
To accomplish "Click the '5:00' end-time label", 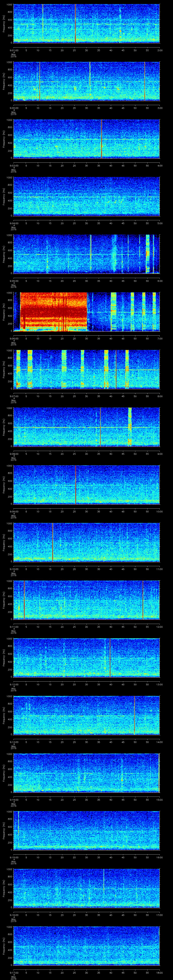I will click(160, 223).
